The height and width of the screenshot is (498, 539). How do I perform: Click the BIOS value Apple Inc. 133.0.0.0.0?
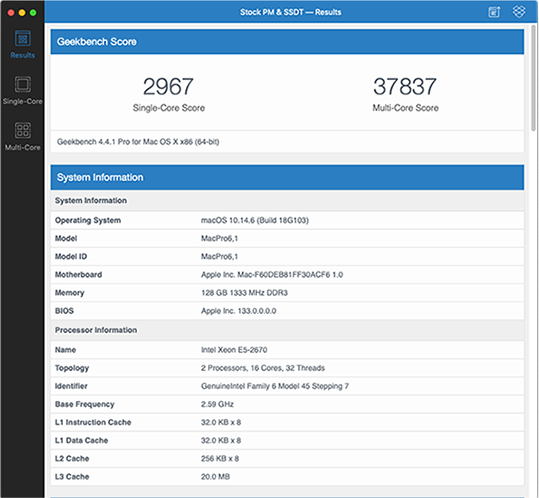239,311
